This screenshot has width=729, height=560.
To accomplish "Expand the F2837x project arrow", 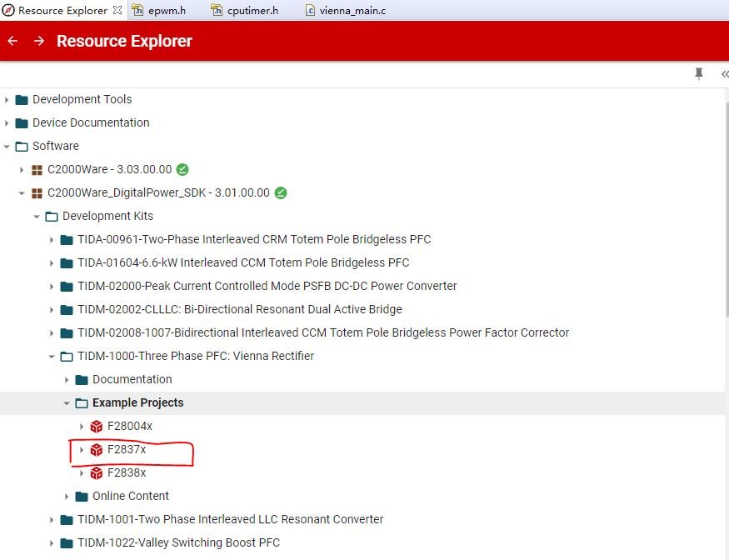I will point(82,450).
